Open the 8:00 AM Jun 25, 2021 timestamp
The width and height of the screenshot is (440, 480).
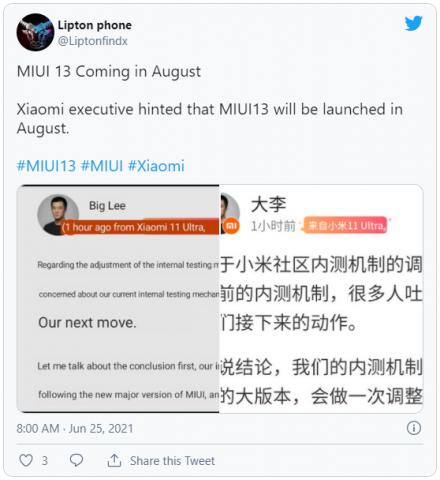[75, 428]
